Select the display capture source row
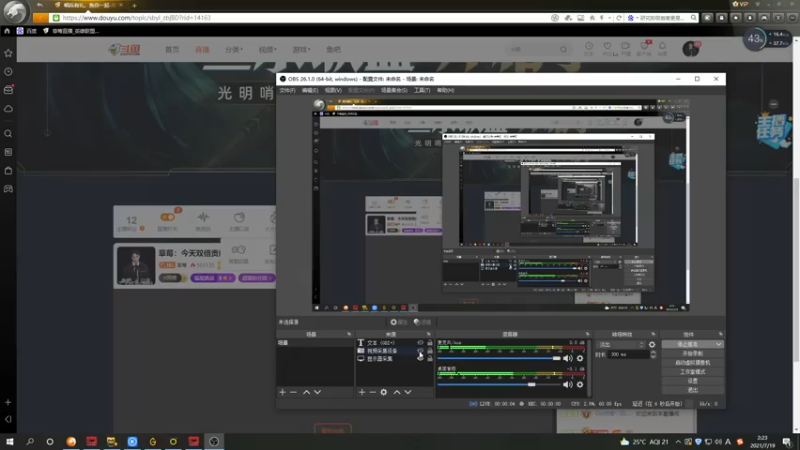Image resolution: width=800 pixels, height=450 pixels. pyautogui.click(x=394, y=358)
